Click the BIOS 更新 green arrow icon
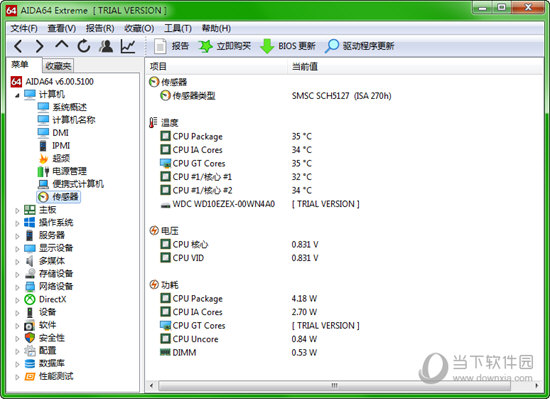 [267, 46]
